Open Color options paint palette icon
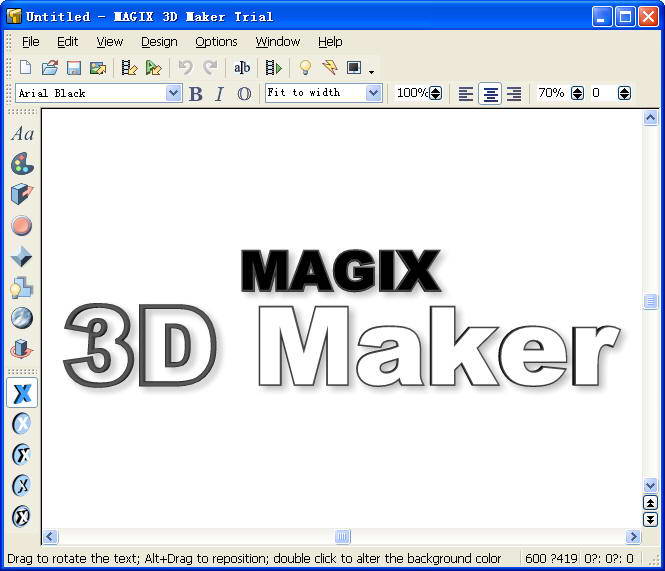Screen dimensions: 665x571 point(22,164)
